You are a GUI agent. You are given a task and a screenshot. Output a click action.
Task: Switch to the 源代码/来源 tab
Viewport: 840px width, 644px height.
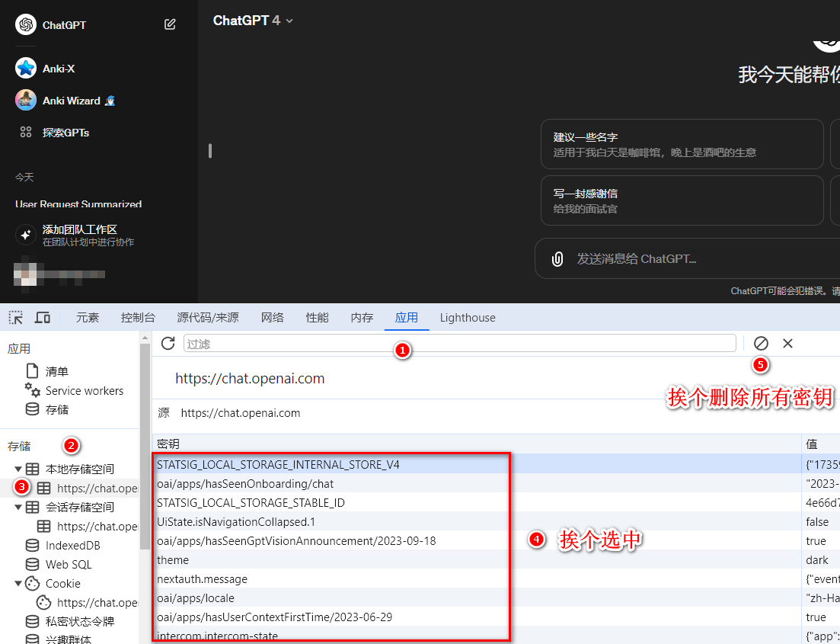pyautogui.click(x=208, y=318)
